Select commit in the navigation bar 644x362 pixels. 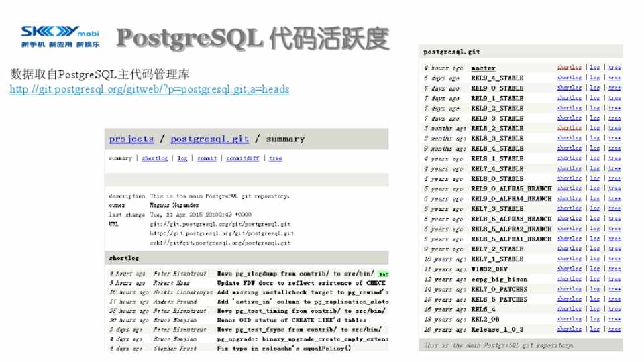(x=207, y=158)
